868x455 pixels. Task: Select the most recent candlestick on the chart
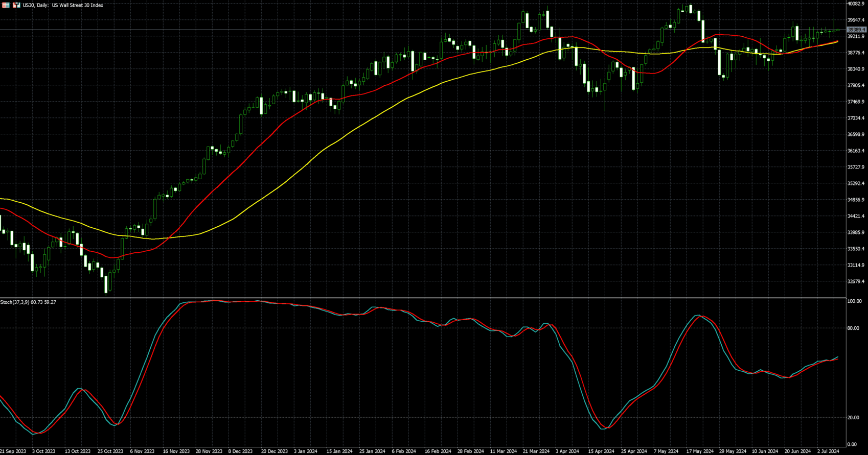click(x=837, y=30)
